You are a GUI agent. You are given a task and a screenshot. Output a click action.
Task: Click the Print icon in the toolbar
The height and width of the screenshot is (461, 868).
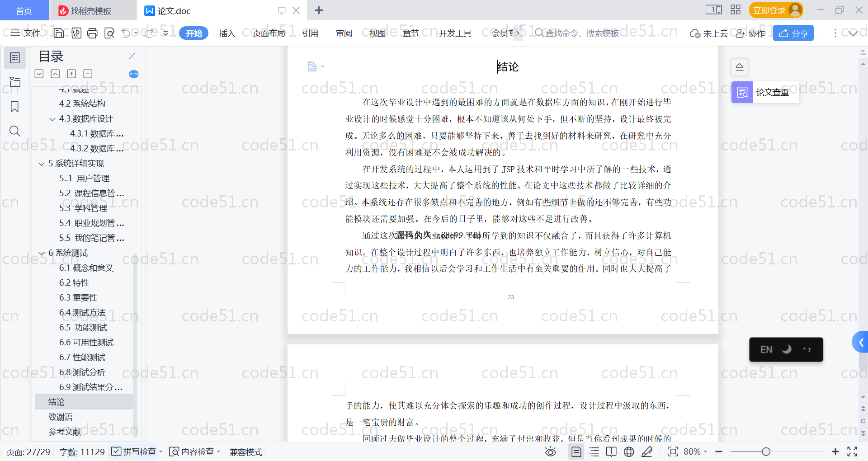coord(93,33)
